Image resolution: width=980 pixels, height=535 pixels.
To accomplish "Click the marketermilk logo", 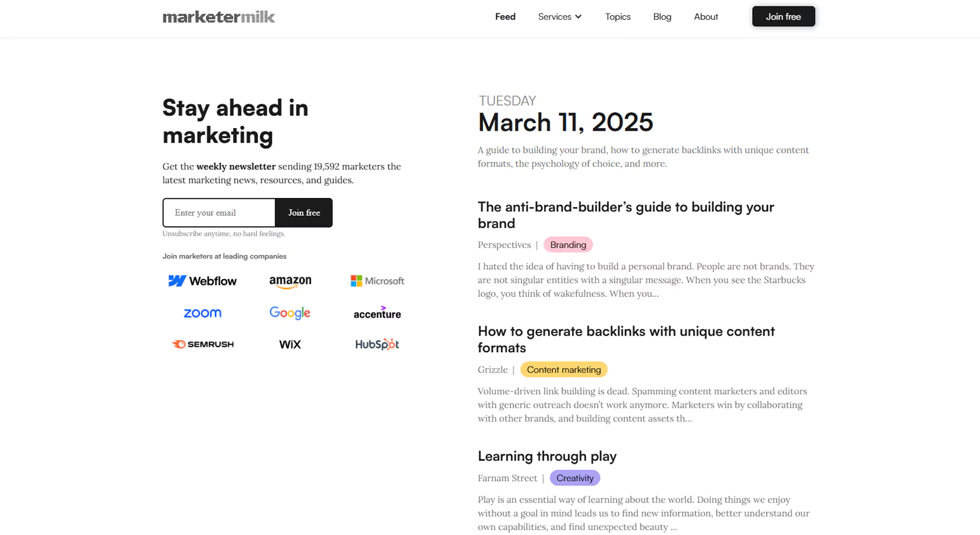I will coord(218,17).
